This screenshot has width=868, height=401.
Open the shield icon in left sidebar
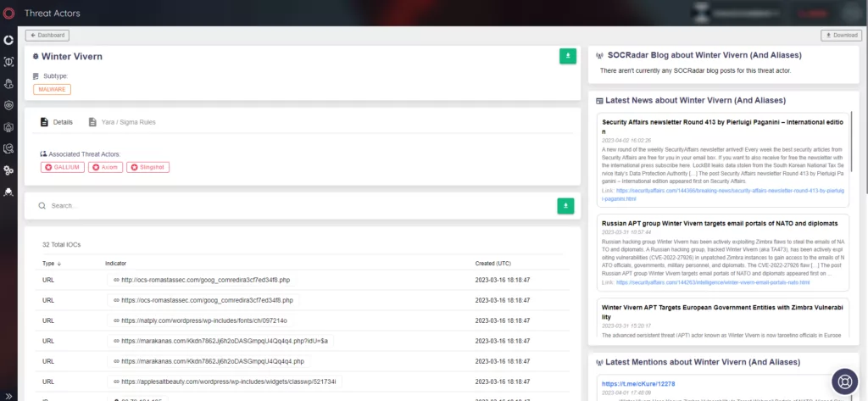8,105
